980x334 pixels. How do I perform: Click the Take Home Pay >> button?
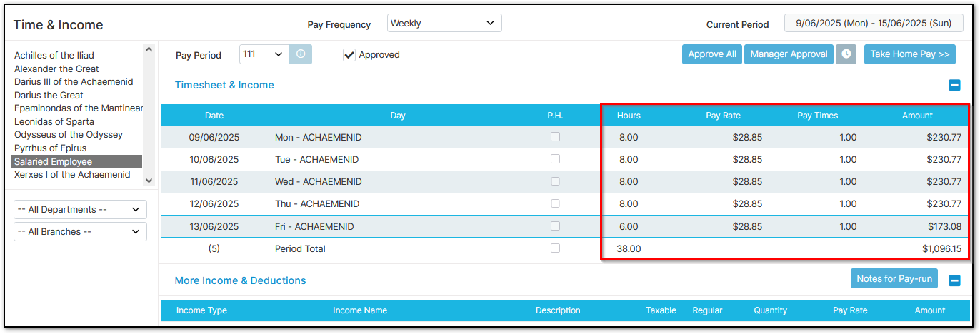click(x=910, y=54)
